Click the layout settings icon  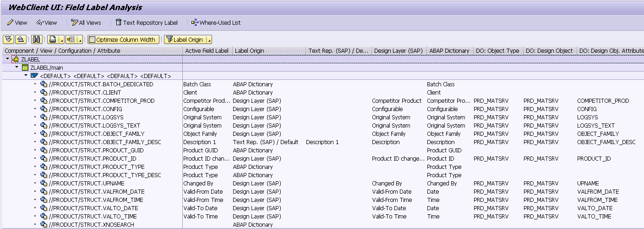pyautogui.click(x=71, y=39)
